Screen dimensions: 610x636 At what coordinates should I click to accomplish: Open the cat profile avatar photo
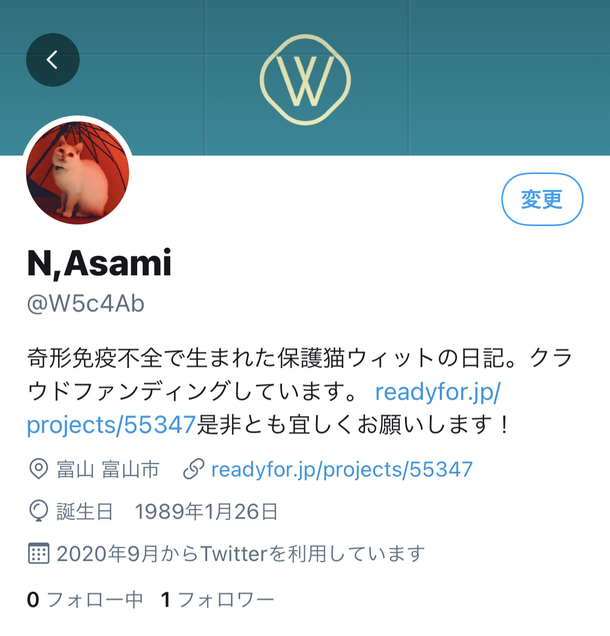(x=77, y=173)
